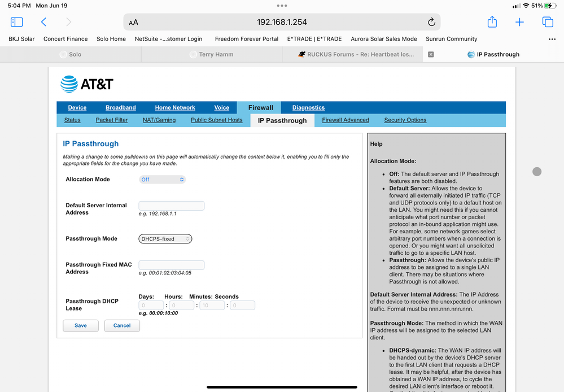Expand the Allocation Mode dropdown
Image resolution: width=564 pixels, height=392 pixels.
[163, 180]
